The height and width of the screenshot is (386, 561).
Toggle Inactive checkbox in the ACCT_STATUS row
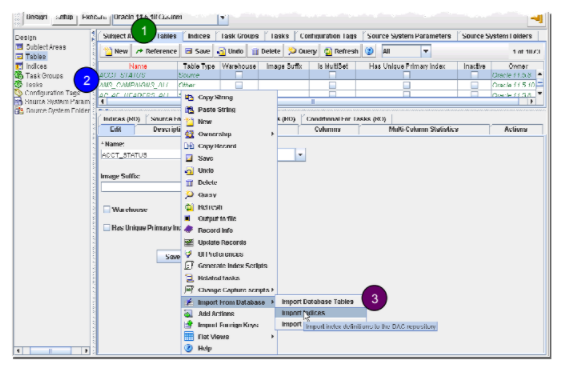click(474, 75)
